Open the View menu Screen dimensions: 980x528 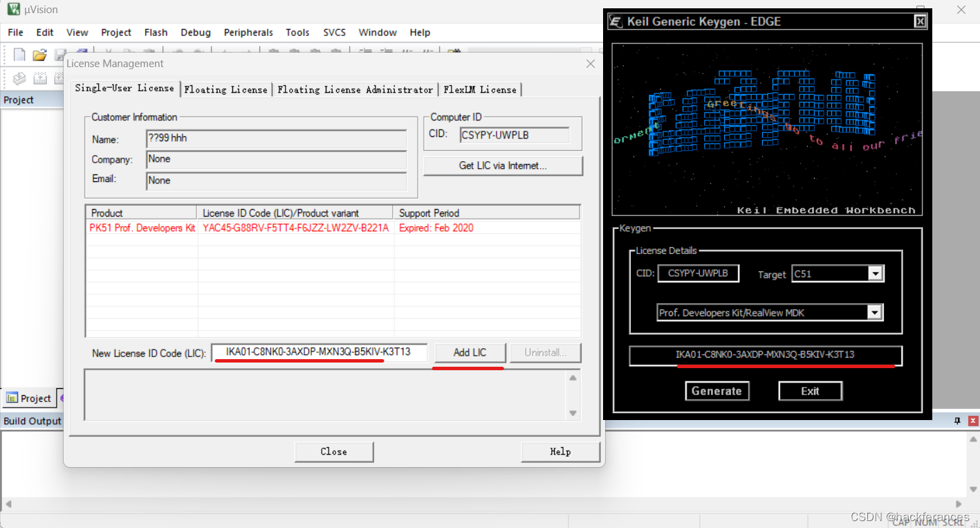pos(77,33)
